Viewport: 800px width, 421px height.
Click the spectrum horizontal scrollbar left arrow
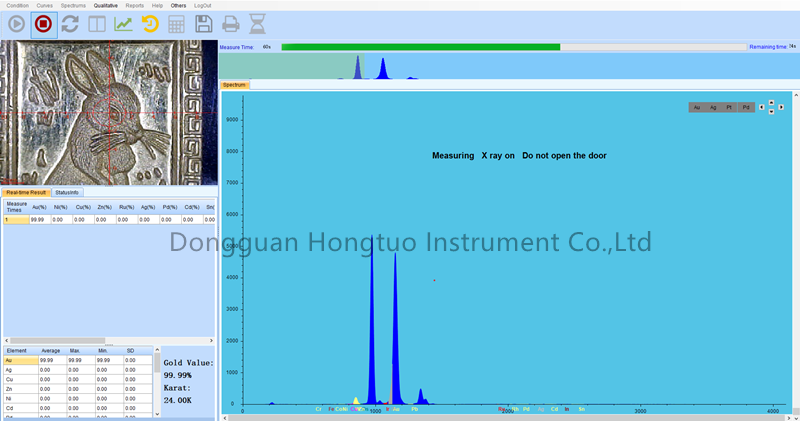click(x=226, y=418)
